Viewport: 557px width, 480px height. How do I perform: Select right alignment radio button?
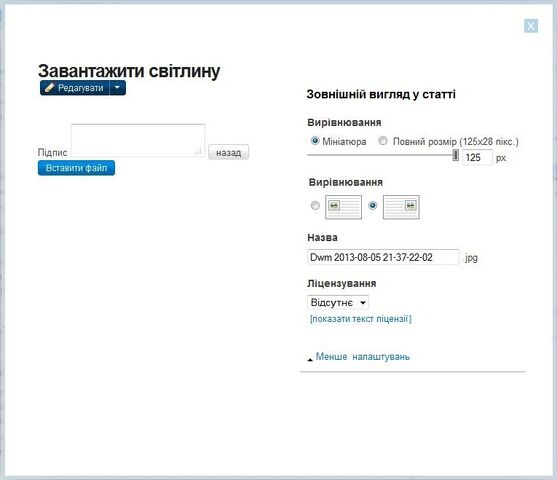372,205
